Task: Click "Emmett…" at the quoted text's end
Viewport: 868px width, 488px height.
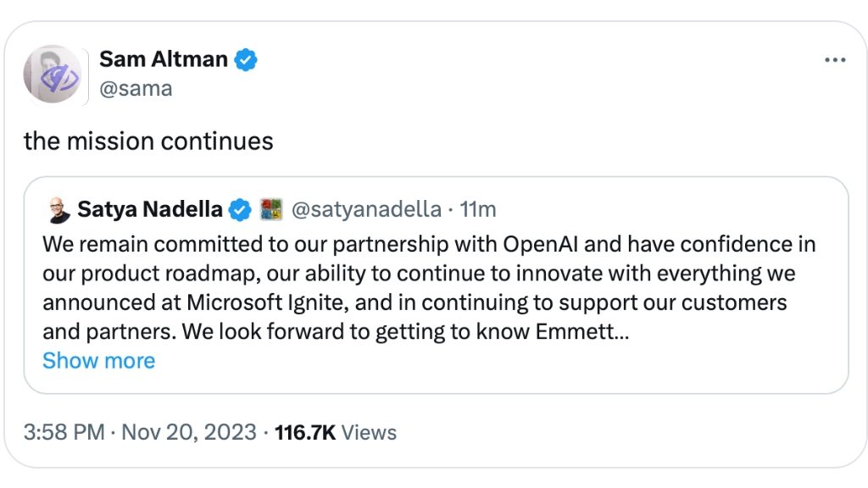Action: (582, 331)
